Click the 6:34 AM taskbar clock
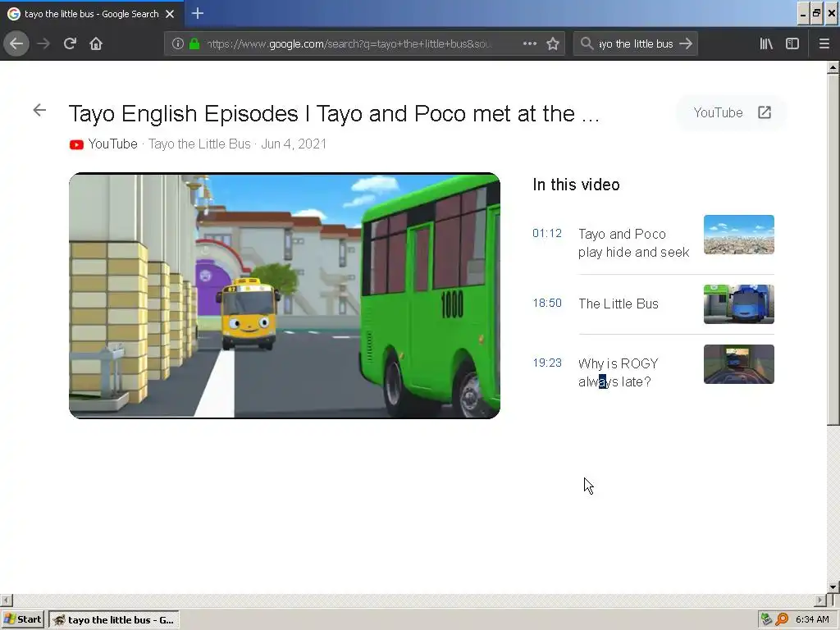Viewport: 840px width, 630px height. 813,620
